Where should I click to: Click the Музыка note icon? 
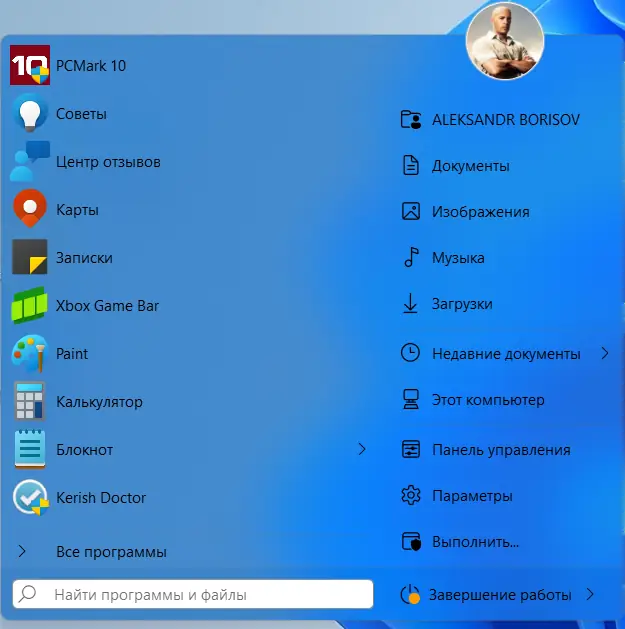click(x=411, y=257)
